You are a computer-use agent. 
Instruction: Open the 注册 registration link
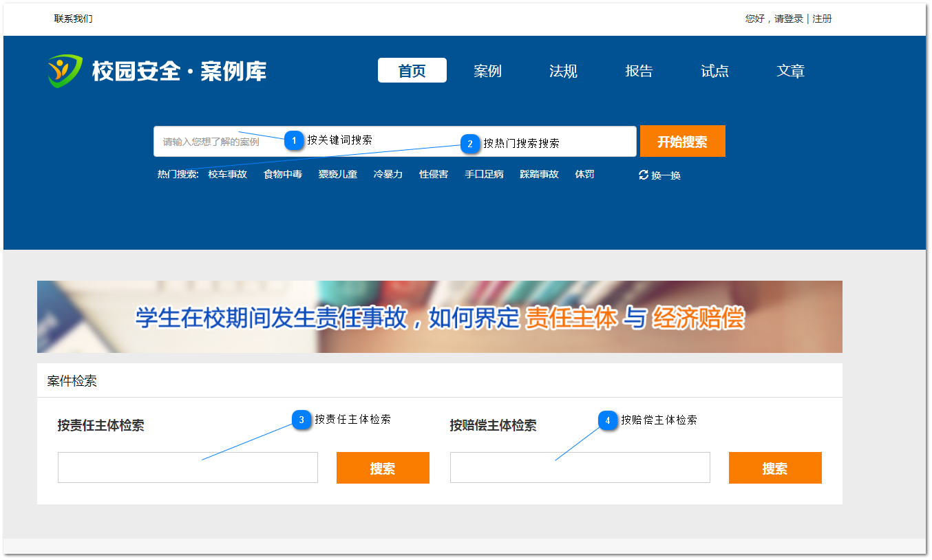pos(822,19)
